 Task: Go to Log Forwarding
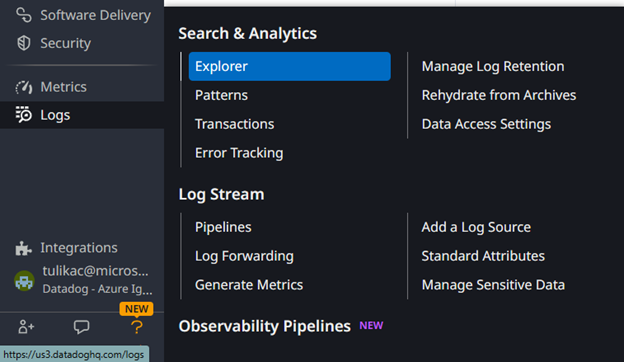[244, 256]
